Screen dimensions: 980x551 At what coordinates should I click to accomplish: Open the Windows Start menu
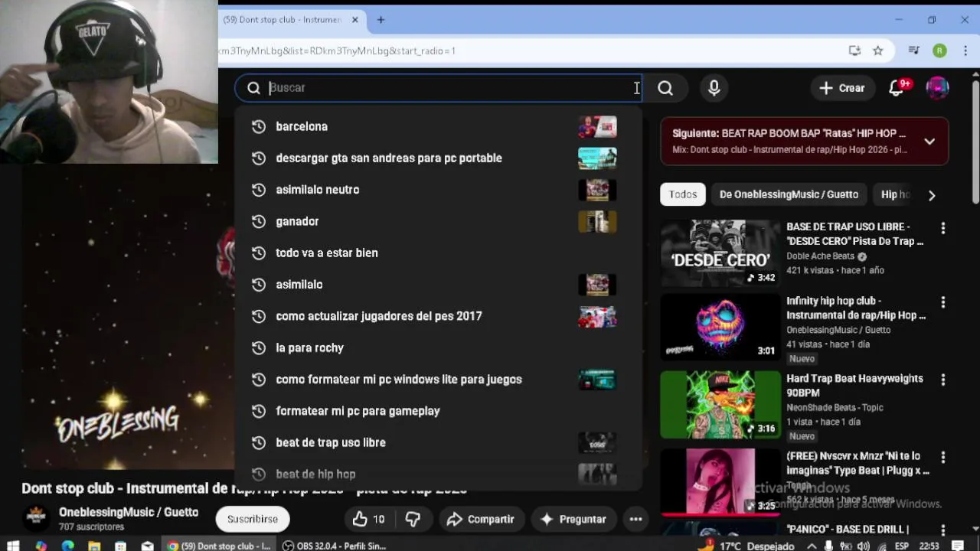click(13, 546)
